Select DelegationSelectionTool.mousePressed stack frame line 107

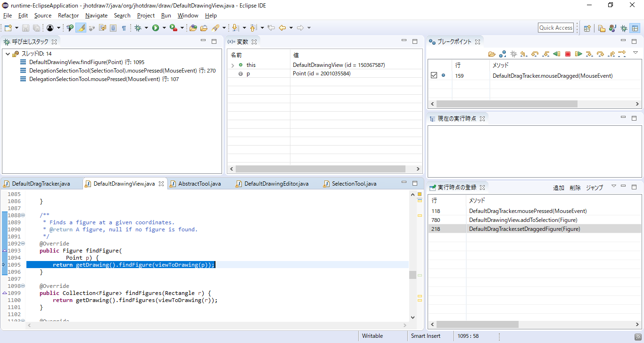pos(104,79)
